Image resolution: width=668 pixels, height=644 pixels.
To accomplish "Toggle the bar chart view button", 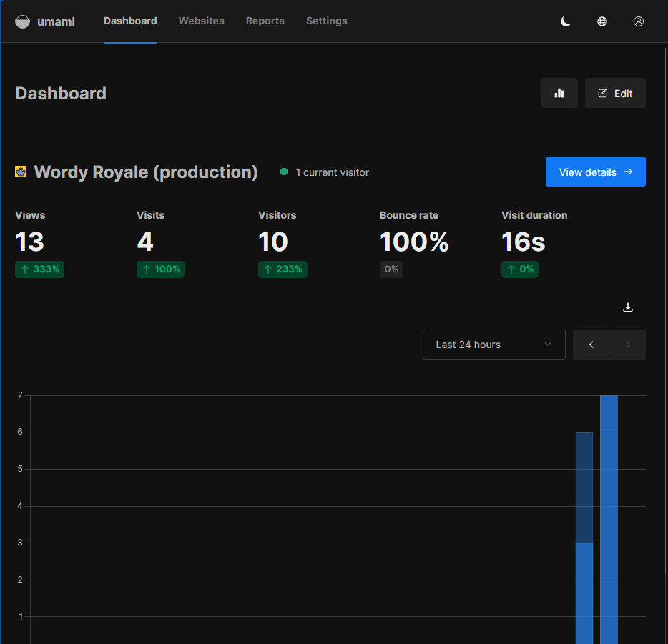I will coord(559,93).
